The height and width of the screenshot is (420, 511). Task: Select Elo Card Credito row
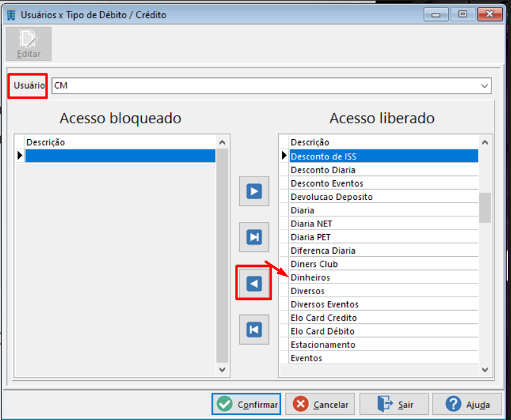pyautogui.click(x=384, y=318)
